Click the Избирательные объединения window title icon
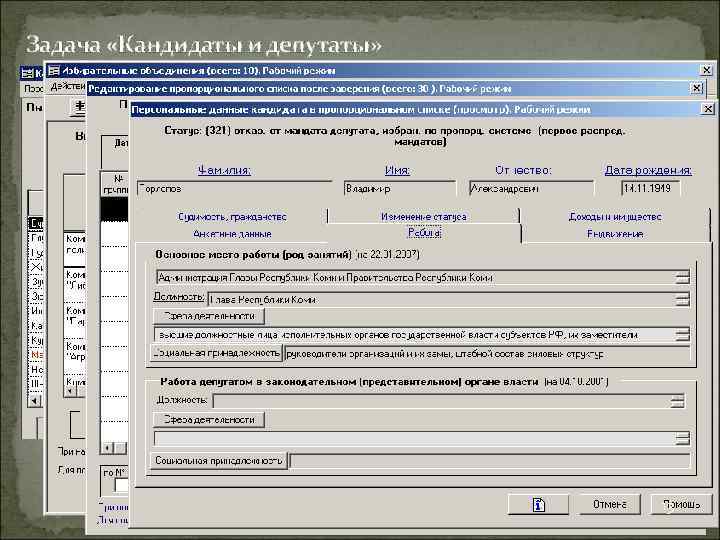The width and height of the screenshot is (720, 540). (54, 71)
